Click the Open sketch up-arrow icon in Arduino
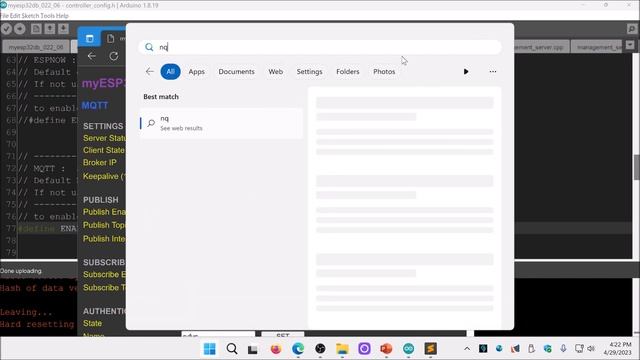The width and height of the screenshot is (640, 360). [x=49, y=29]
